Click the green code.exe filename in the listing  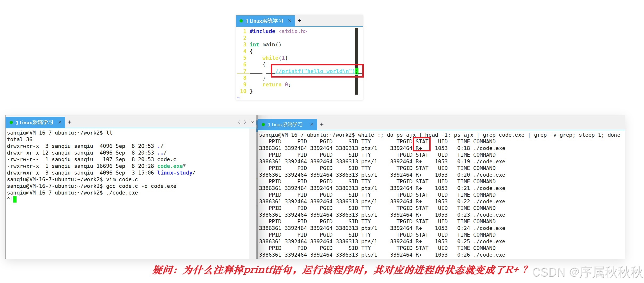point(170,166)
